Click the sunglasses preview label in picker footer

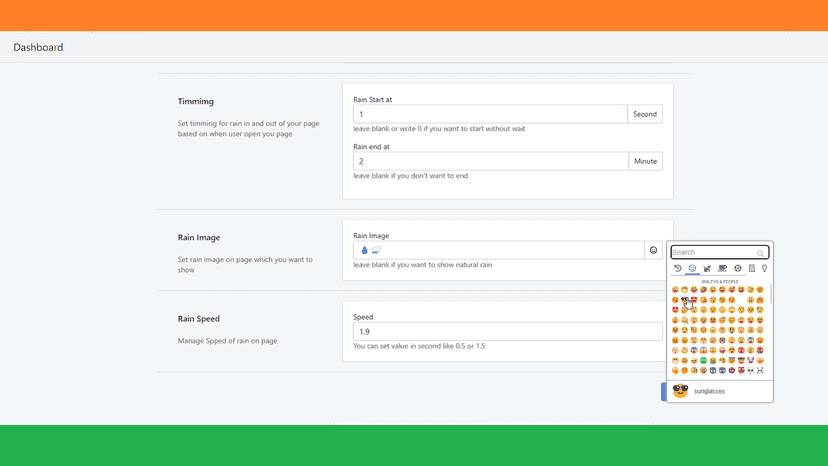point(709,392)
